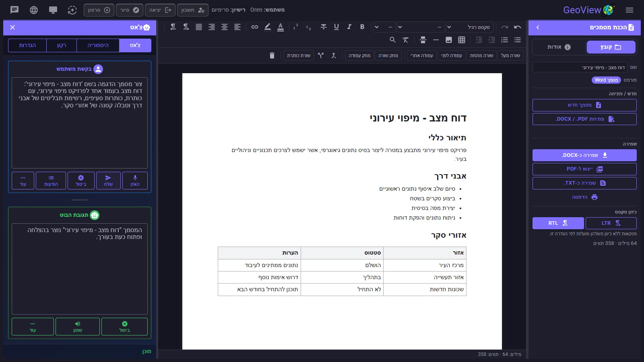644x362 pixels.
Task: Switch to the 'קובץ' tab
Action: pyautogui.click(x=611, y=47)
